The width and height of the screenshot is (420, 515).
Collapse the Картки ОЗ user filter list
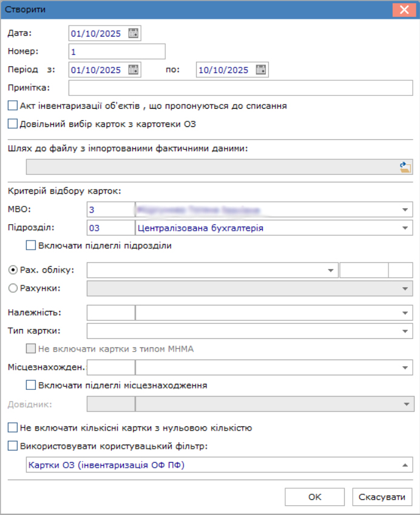click(x=405, y=465)
